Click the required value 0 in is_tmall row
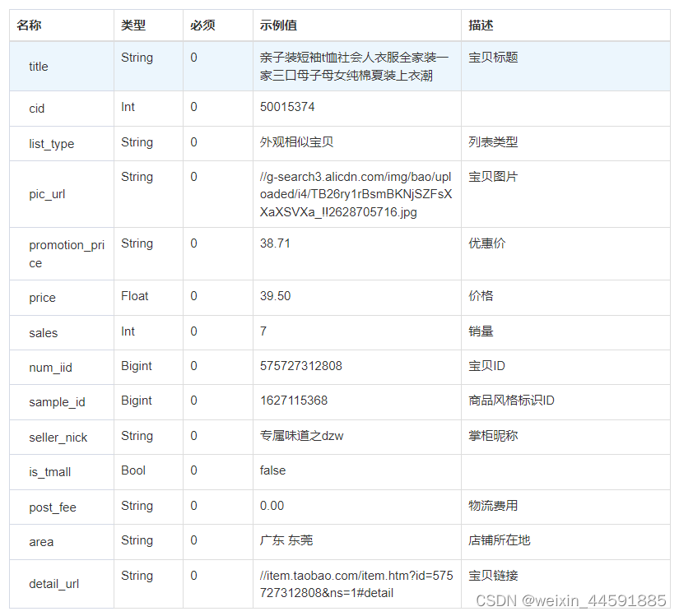This screenshot has width=679, height=616. [193, 470]
